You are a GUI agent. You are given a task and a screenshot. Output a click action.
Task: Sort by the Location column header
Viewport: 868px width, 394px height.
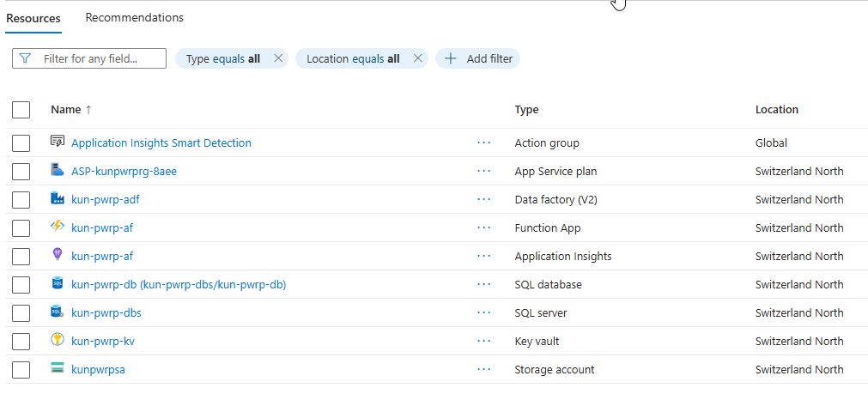click(777, 110)
